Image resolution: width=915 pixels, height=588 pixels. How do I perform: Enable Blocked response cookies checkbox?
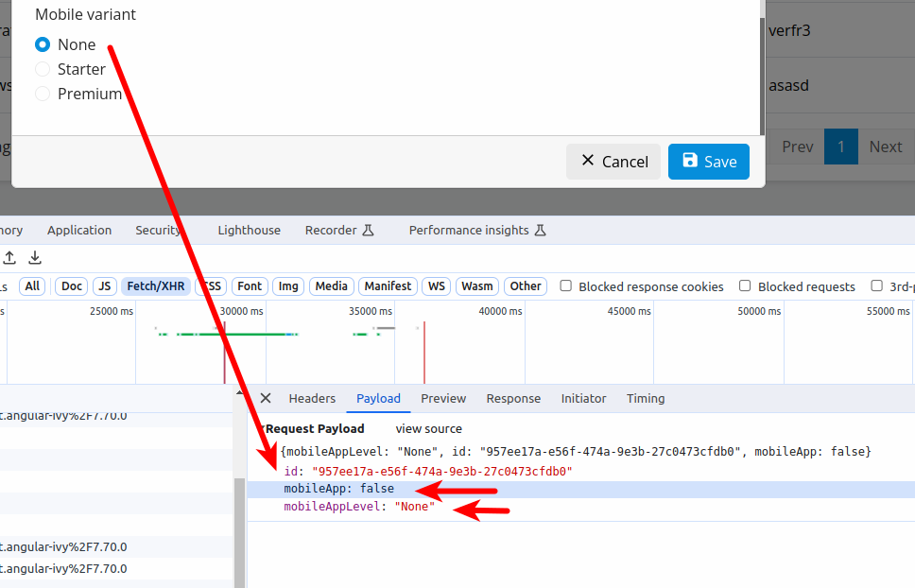(x=566, y=285)
